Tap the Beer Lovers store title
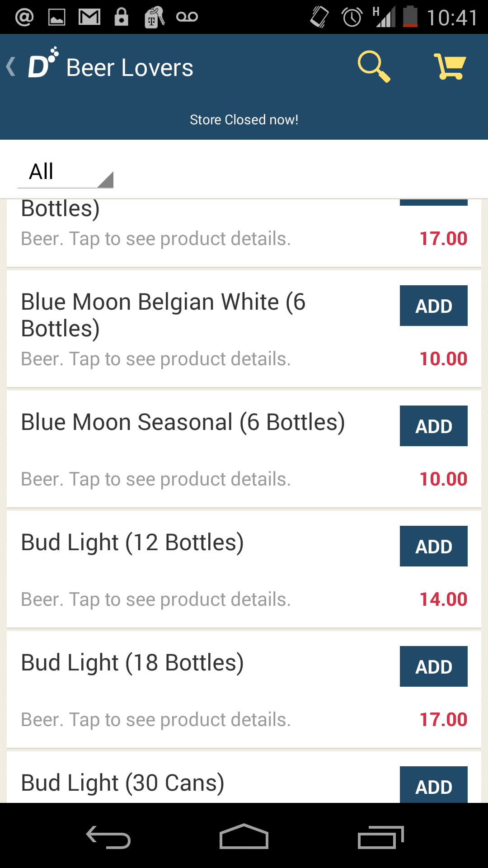488x868 pixels. (130, 68)
